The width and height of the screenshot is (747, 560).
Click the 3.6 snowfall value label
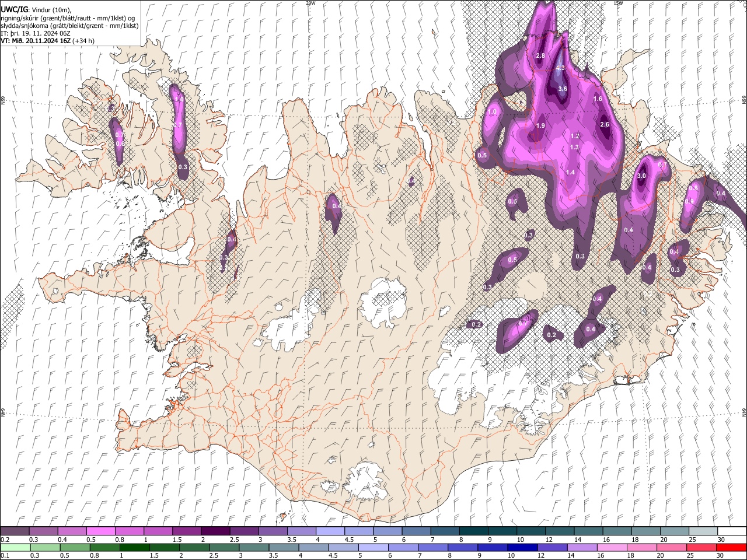point(563,89)
